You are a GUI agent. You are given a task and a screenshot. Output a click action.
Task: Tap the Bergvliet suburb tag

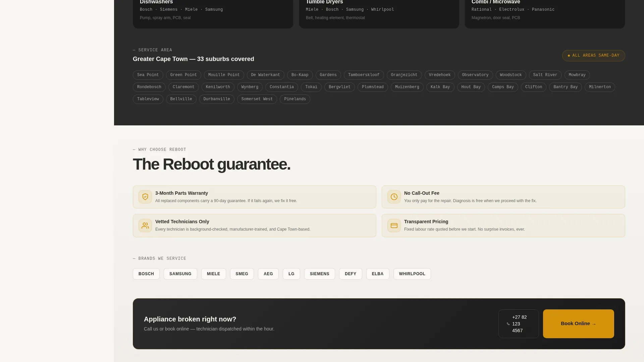339,87
